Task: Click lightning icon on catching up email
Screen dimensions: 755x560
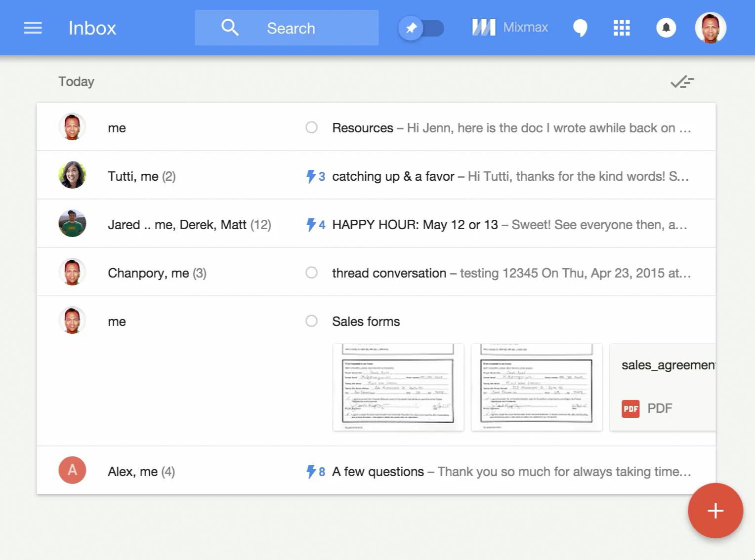Action: (311, 176)
